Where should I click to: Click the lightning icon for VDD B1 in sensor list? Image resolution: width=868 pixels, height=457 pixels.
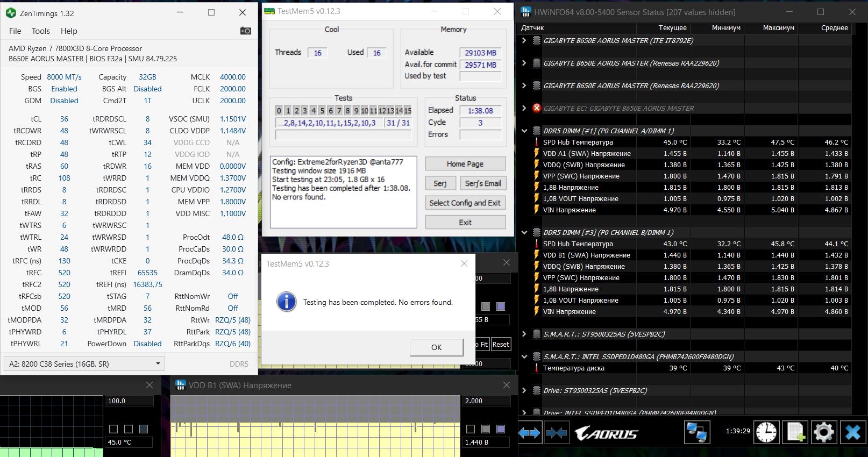click(x=536, y=255)
